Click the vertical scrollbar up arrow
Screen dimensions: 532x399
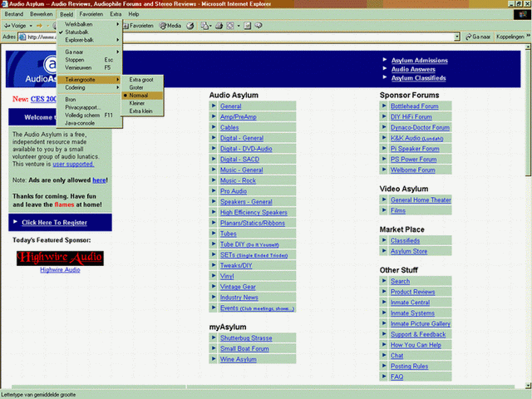[x=528, y=47]
